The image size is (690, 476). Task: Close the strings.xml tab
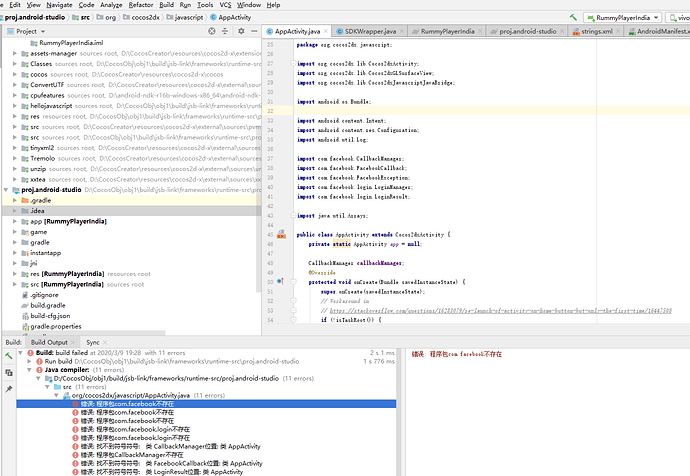pyautogui.click(x=618, y=31)
